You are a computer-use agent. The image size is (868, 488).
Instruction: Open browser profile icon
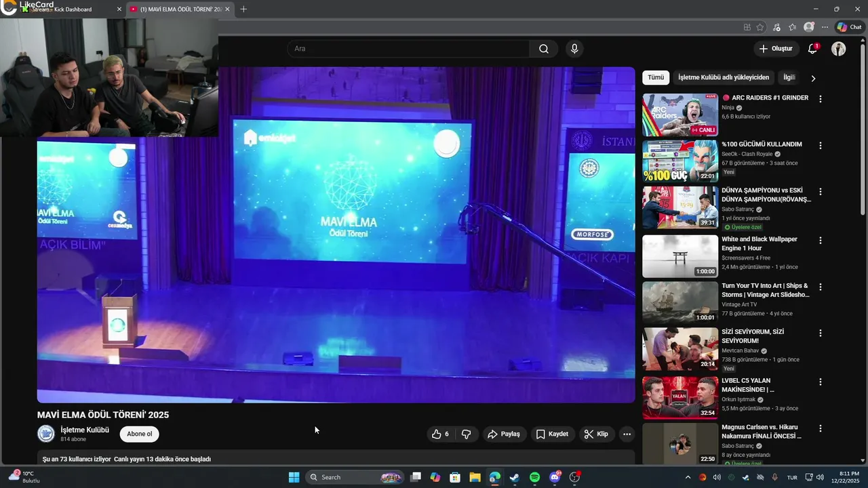808,27
